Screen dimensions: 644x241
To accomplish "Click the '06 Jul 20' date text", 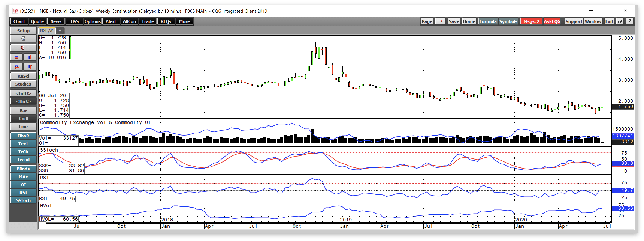I will pos(52,96).
